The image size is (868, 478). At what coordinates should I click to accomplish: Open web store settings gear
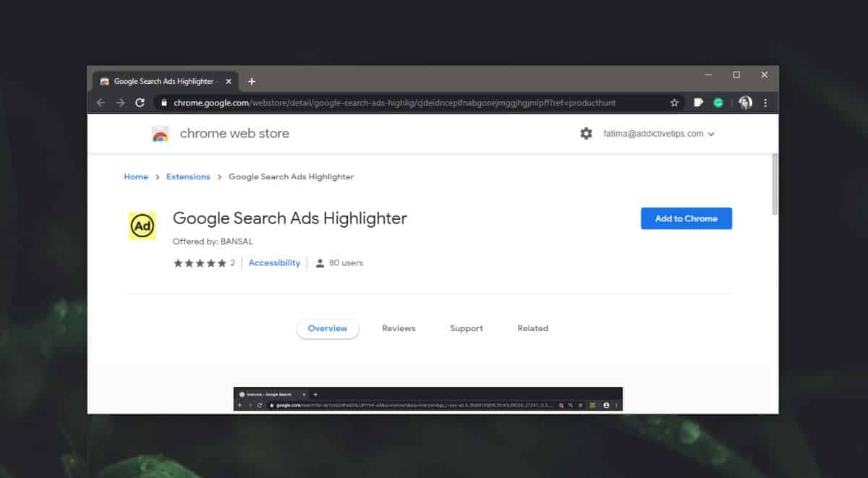(586, 133)
